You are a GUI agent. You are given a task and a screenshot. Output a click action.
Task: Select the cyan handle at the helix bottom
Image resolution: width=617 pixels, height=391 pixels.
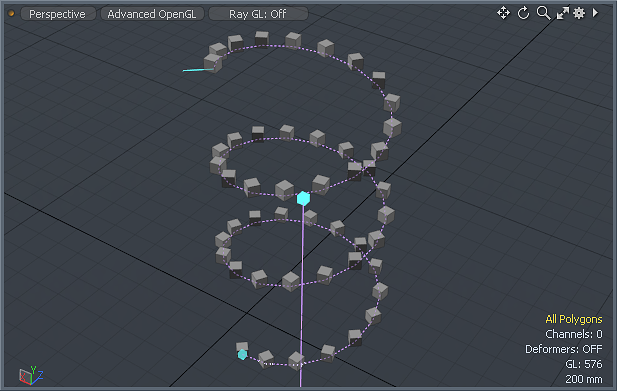242,354
